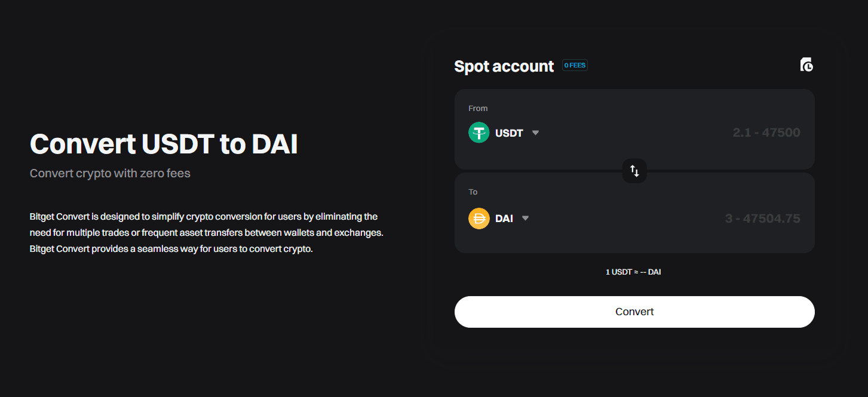The height and width of the screenshot is (397, 868).
Task: Click the 'From' label
Action: [478, 109]
